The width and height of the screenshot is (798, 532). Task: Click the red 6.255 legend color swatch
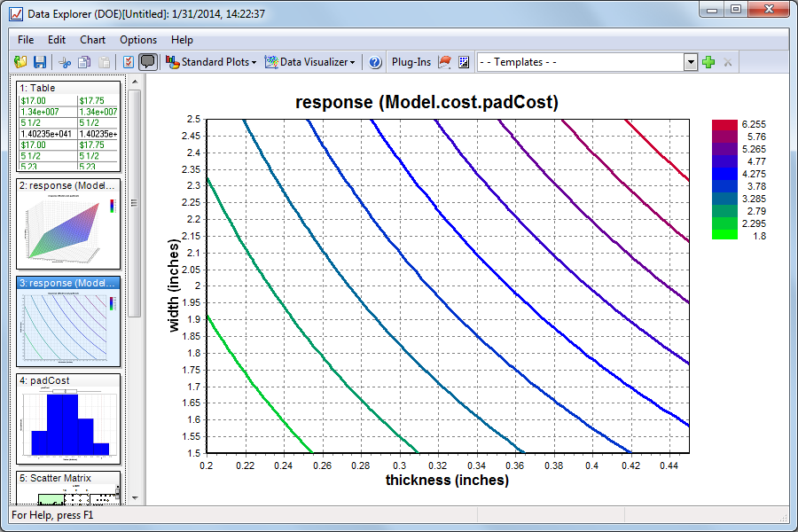point(724,125)
